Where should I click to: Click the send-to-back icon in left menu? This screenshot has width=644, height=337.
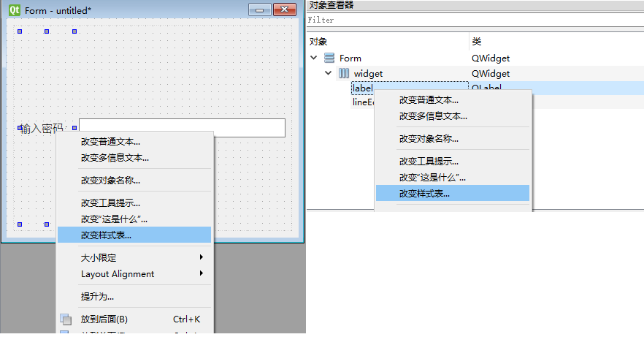(x=66, y=319)
